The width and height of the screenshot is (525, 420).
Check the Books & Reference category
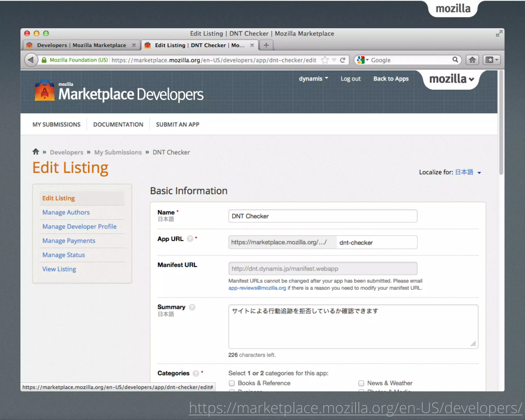click(x=232, y=383)
